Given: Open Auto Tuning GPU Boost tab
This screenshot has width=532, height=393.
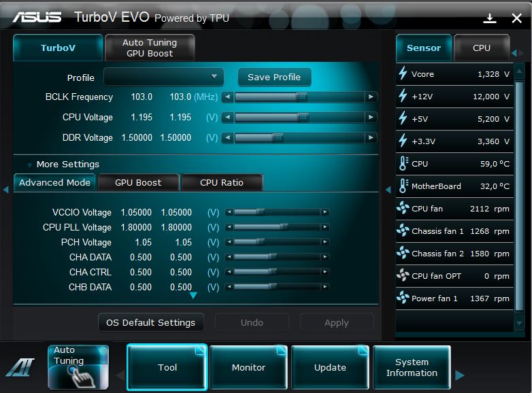Looking at the screenshot, I should 150,48.
